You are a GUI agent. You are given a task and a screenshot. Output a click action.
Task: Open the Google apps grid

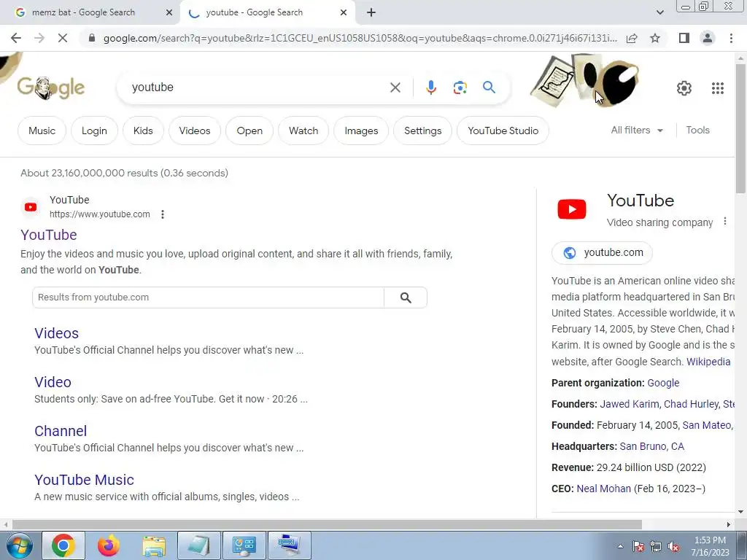(718, 88)
